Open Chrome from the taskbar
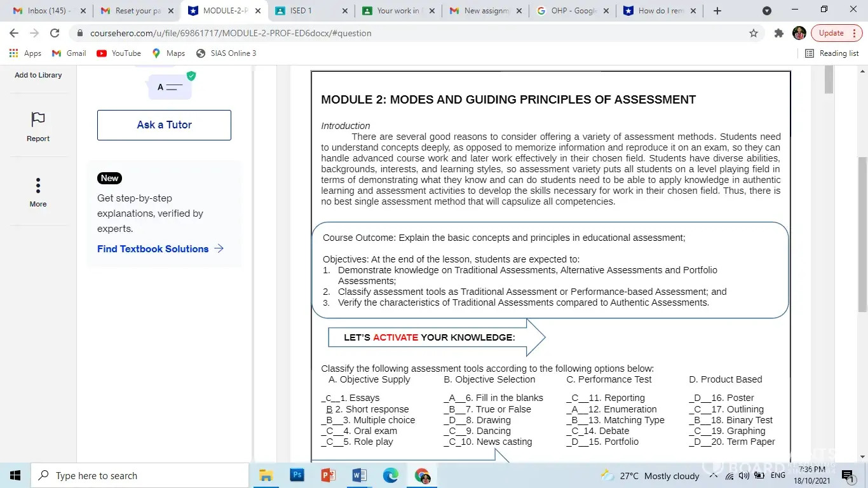Screen dimensions: 868x488 [422, 475]
